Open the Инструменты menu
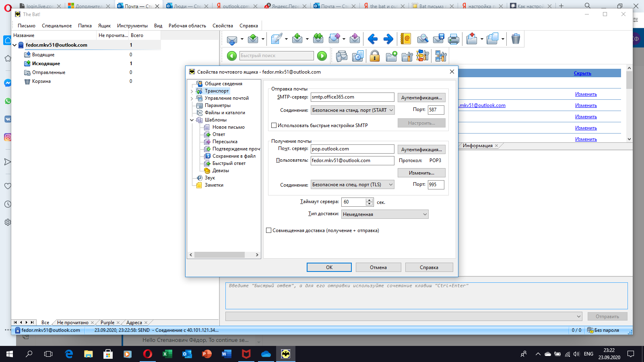The width and height of the screenshot is (644, 362). [132, 26]
